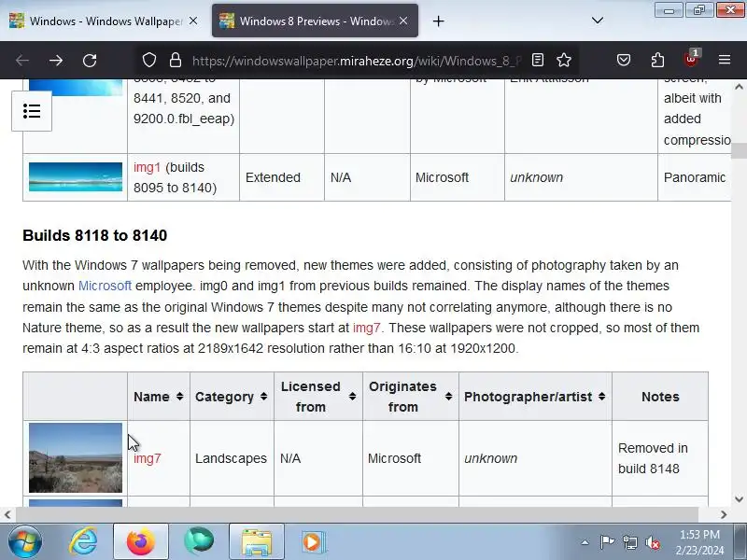This screenshot has width=747, height=560.
Task: Bookmark this page with the star
Action: point(564,60)
